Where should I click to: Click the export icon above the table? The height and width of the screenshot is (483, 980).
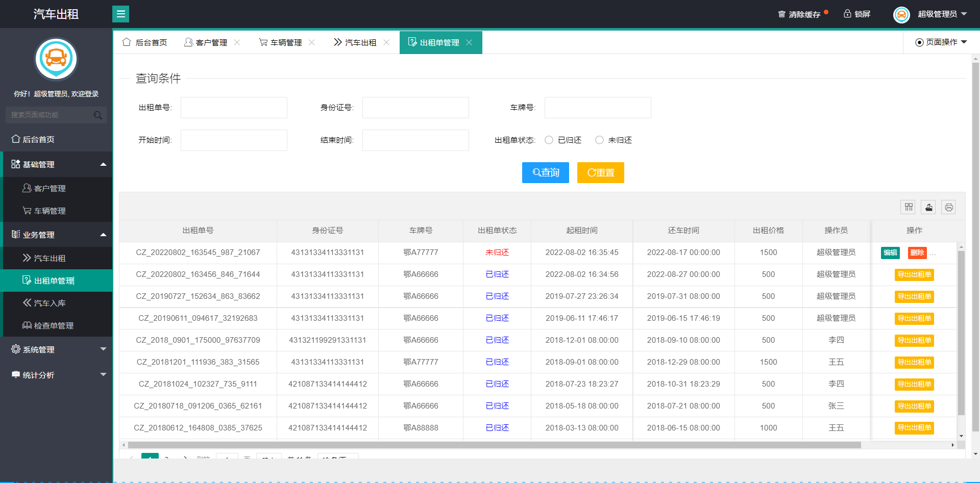coord(928,207)
